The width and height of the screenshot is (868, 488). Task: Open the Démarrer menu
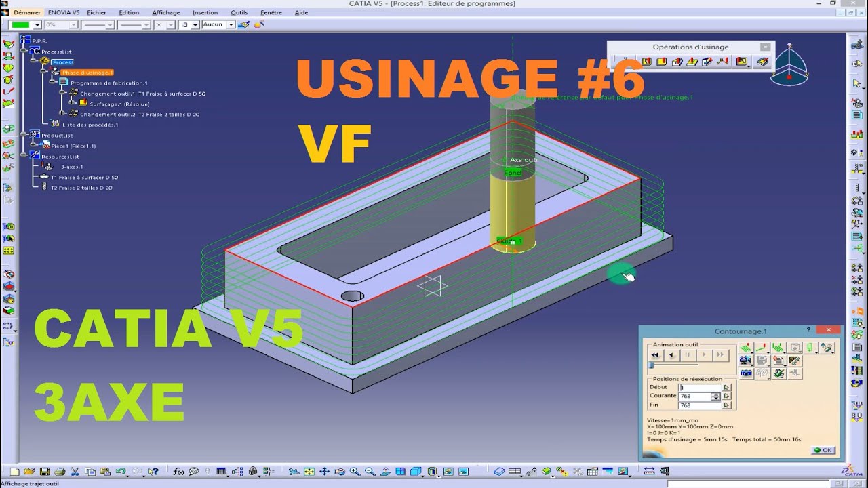(26, 12)
